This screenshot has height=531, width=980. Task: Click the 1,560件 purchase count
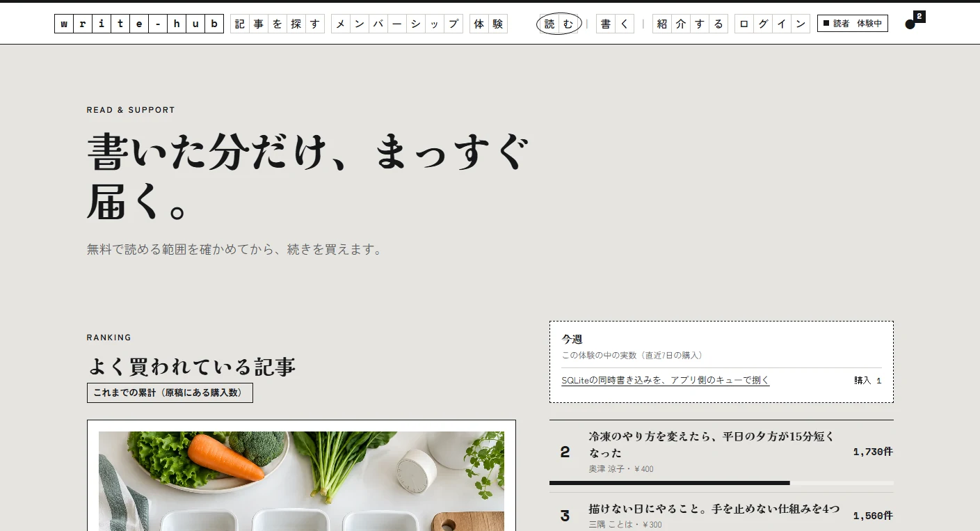point(873,516)
